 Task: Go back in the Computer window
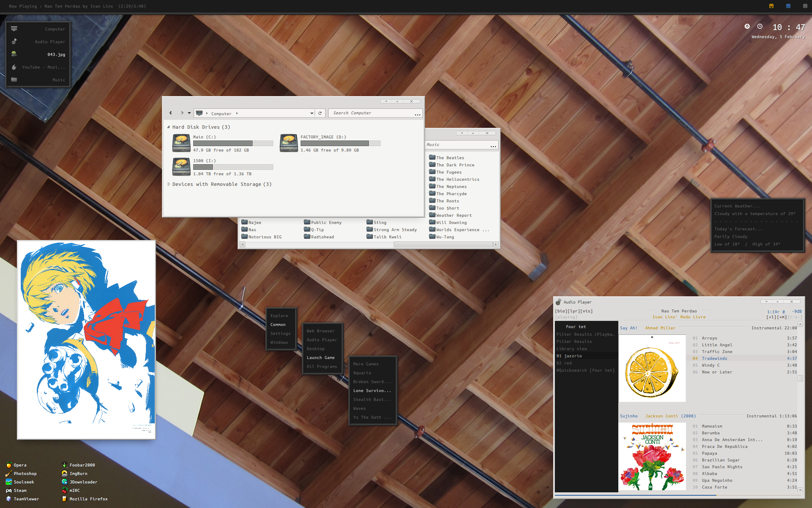click(x=170, y=113)
